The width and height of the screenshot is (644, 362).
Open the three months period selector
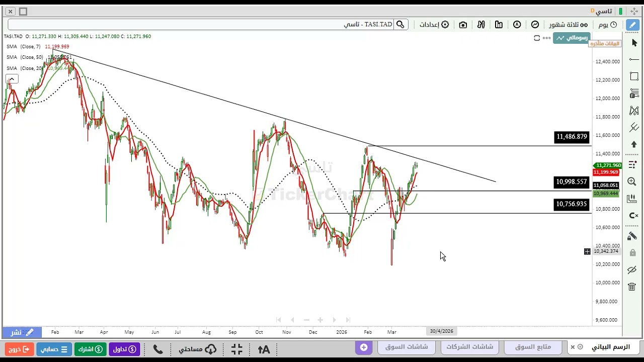coord(568,25)
